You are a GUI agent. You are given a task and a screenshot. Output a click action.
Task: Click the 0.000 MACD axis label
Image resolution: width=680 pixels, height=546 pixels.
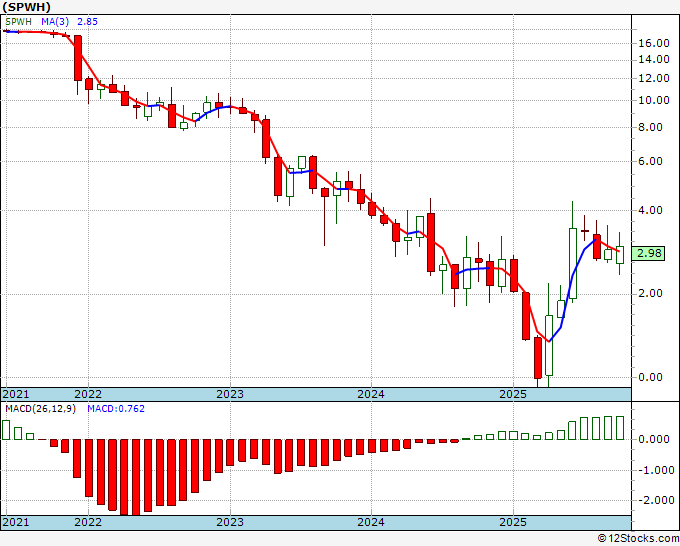[654, 440]
